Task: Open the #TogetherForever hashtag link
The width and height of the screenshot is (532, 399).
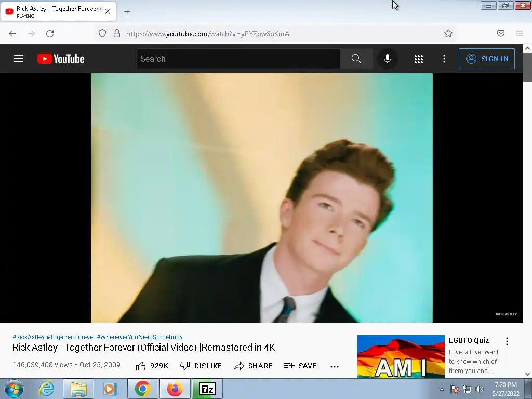Action: [x=71, y=337]
